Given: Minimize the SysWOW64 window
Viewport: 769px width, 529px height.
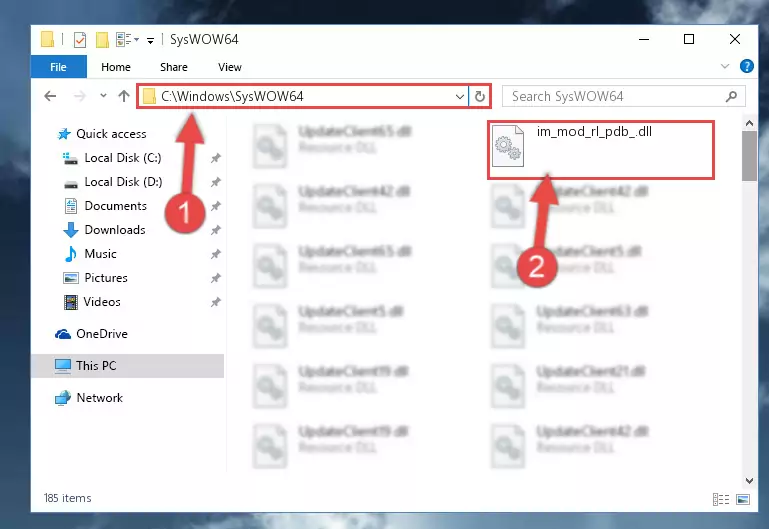Looking at the screenshot, I should (644, 39).
